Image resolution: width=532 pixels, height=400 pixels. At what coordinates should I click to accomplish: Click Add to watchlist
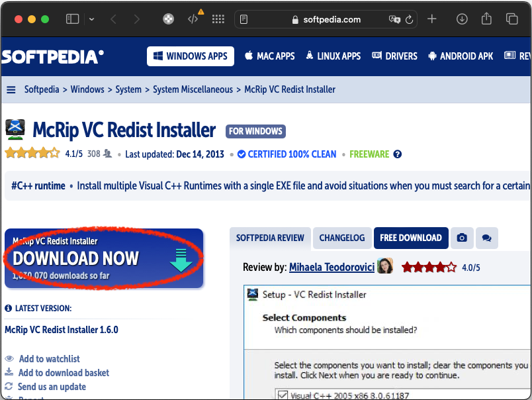[x=49, y=359]
